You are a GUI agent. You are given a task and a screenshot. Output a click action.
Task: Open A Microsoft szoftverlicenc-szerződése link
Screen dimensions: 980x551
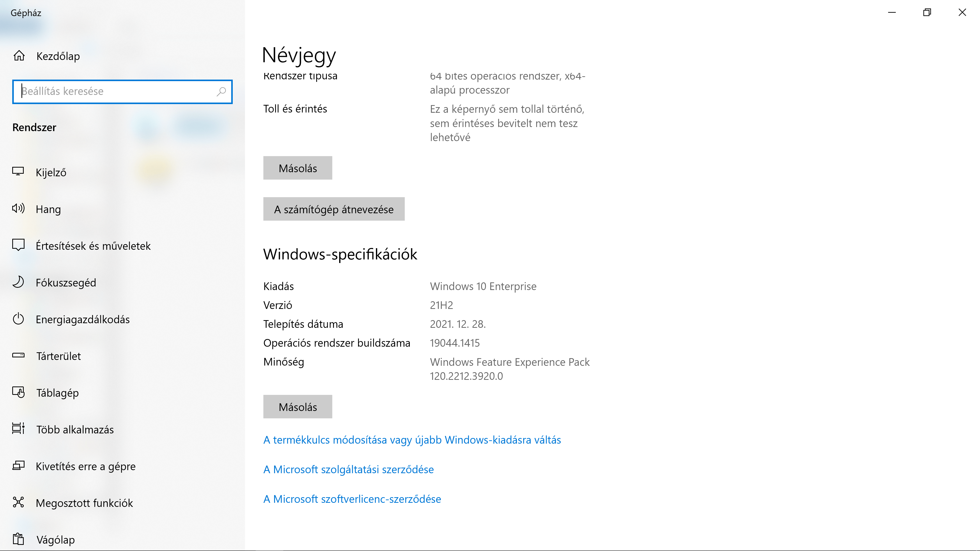352,499
